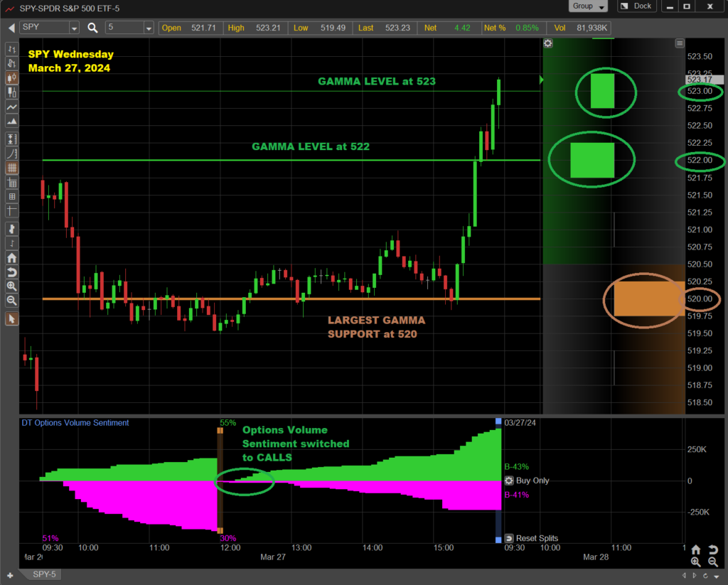Open the hamburger menu above price axis
Viewport: 728px width, 585px height.
tap(680, 43)
